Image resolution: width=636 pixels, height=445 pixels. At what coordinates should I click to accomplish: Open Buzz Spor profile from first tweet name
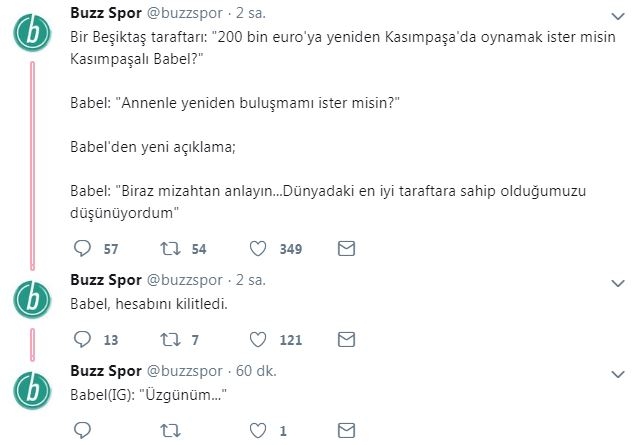pos(105,13)
